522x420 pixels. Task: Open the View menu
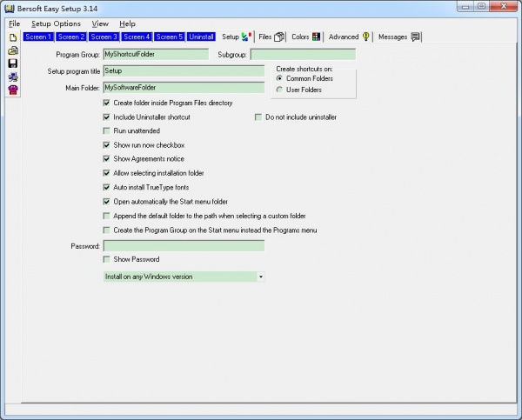tap(100, 23)
